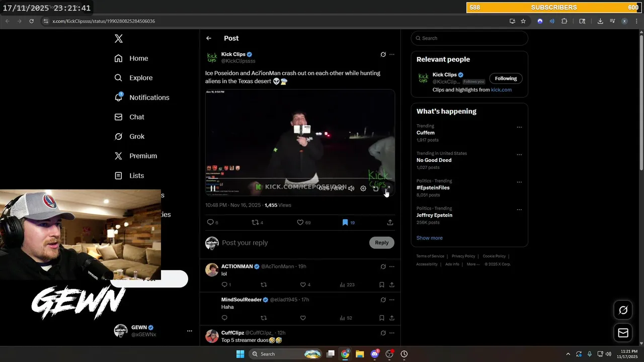This screenshot has width=644, height=362.
Task: Open Grok actions icon on Kick Clips post
Action: (383, 54)
